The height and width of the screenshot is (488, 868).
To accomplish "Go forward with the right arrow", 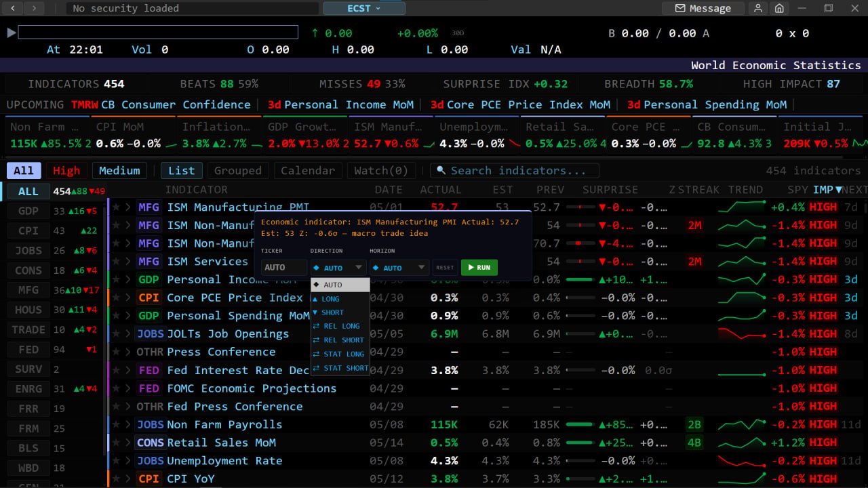I will point(34,8).
